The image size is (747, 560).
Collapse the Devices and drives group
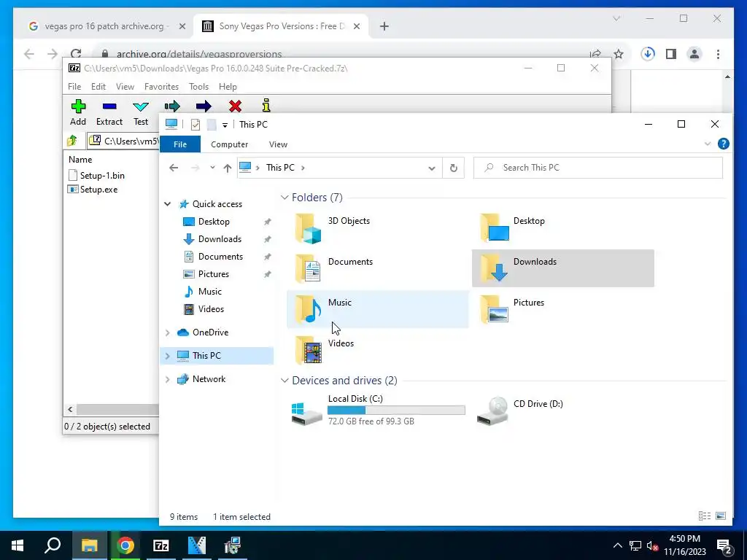tap(285, 381)
